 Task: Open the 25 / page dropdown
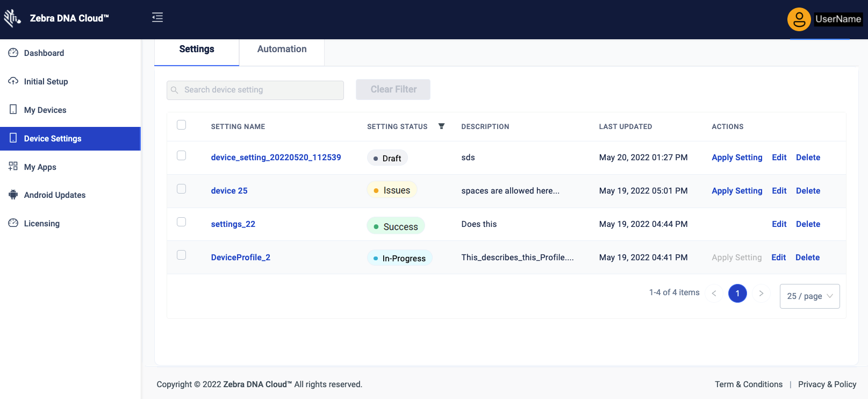[809, 296]
